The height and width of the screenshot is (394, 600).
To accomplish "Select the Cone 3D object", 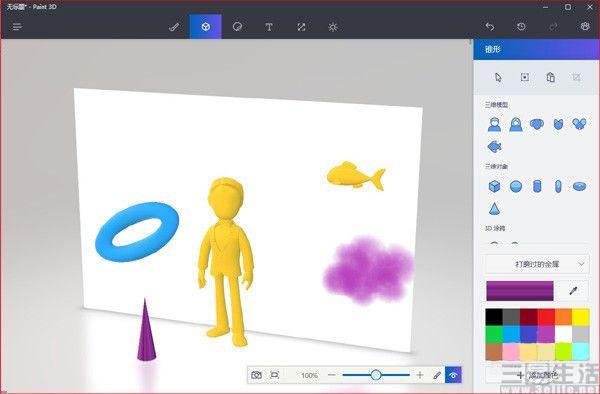I will click(494, 208).
